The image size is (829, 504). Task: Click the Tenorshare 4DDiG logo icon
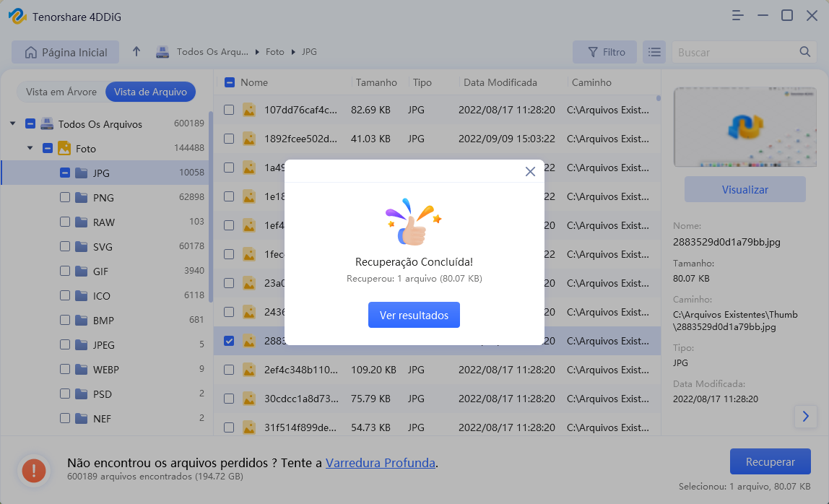click(x=17, y=17)
